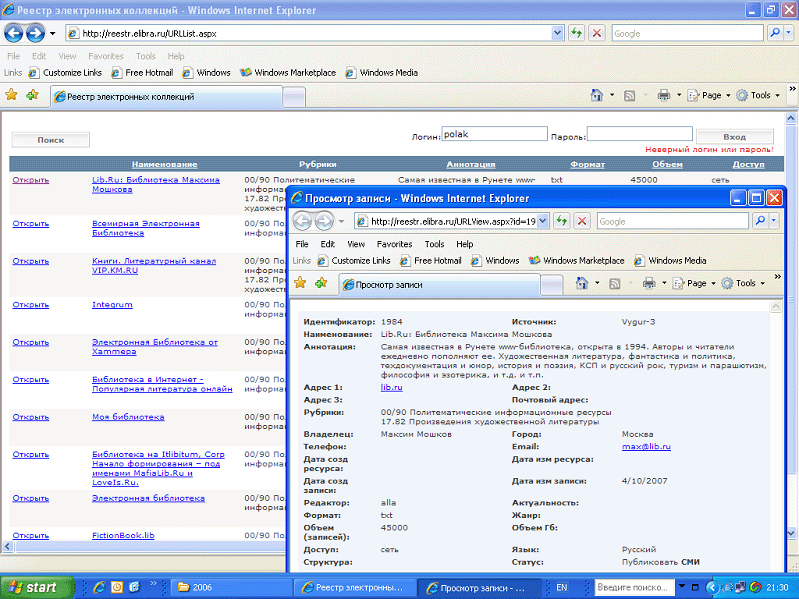Click the Favorites star icon in the main window
This screenshot has height=599, width=799.
tap(12, 95)
